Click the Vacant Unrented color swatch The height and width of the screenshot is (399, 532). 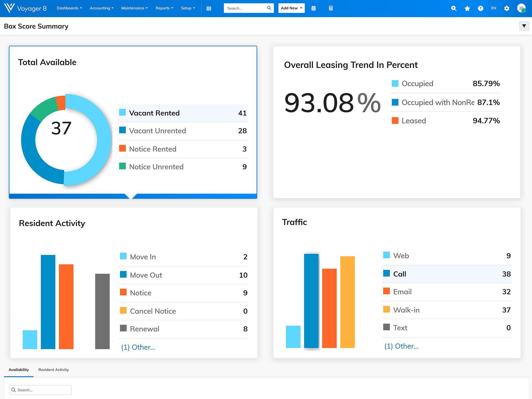coord(122,130)
